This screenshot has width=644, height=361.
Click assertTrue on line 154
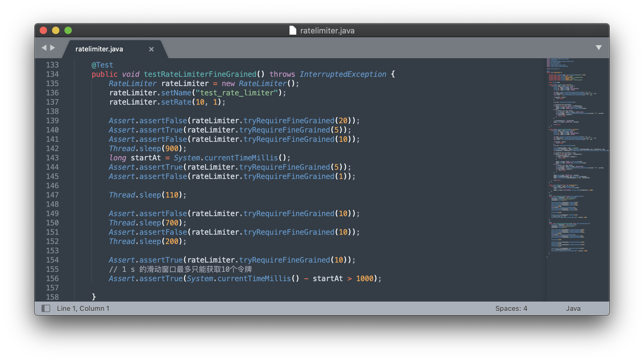[161, 260]
